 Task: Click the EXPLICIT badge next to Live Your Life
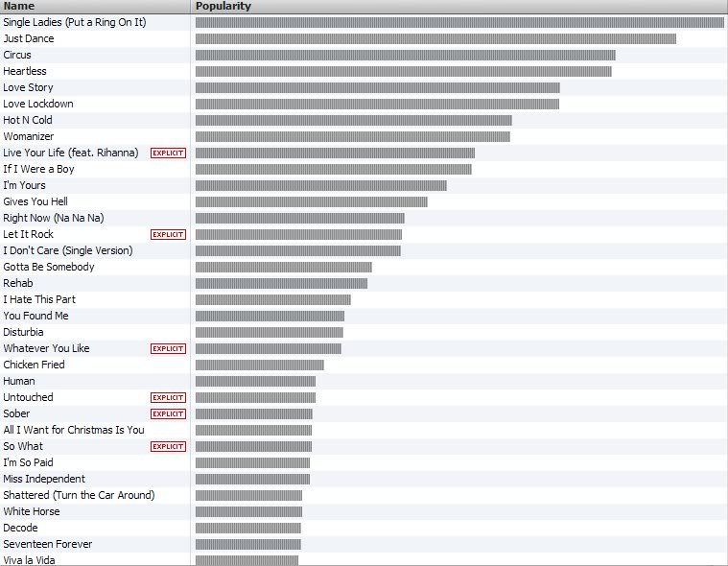click(x=168, y=153)
